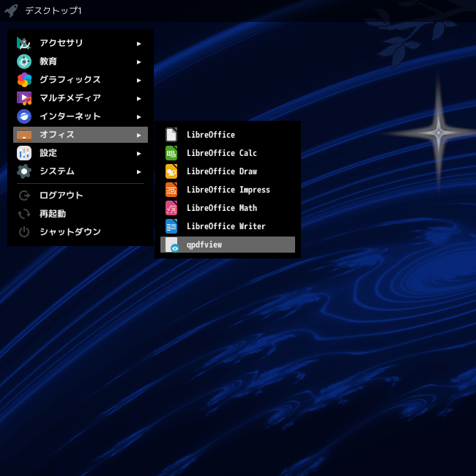Expand the アクセサリ submenu arrow
Image resolution: width=476 pixels, height=476 pixels.
(138, 44)
